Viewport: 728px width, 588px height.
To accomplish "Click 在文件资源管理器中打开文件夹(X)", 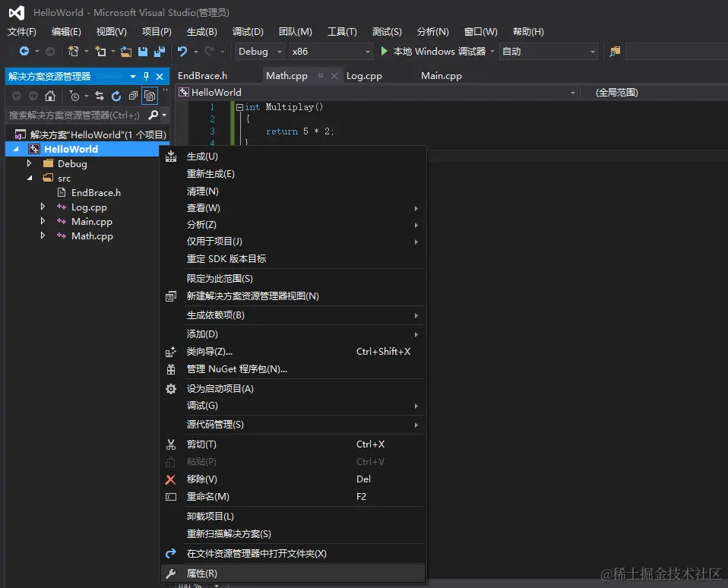I will pos(293,553).
